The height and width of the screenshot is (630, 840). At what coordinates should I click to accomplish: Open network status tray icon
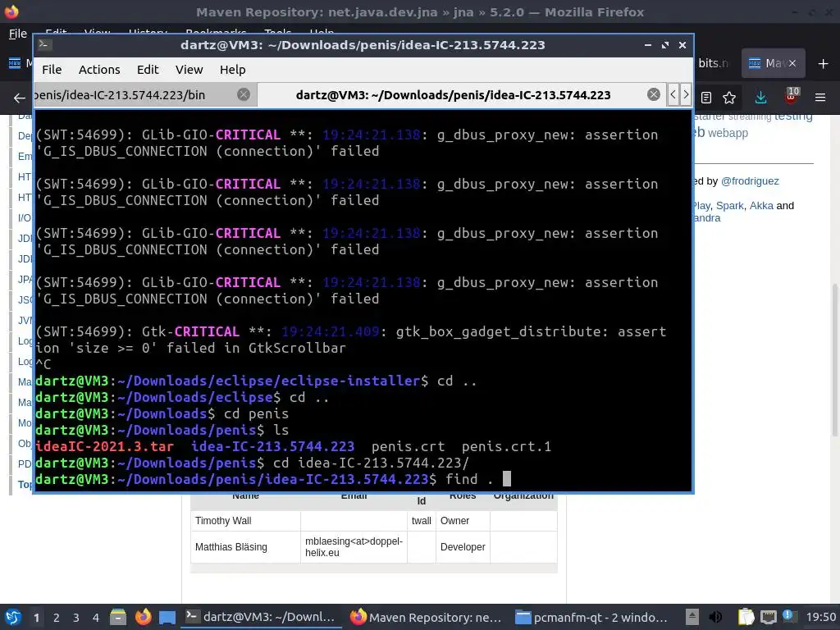pos(768,617)
